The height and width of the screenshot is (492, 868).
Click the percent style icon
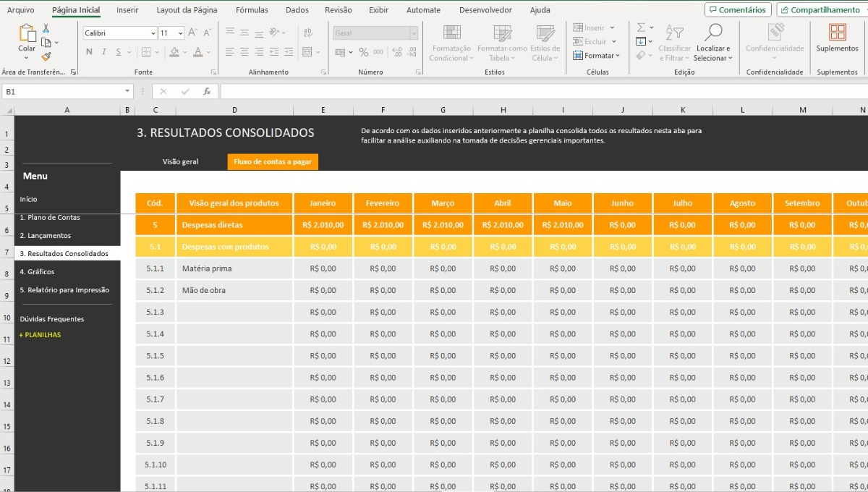pyautogui.click(x=363, y=52)
